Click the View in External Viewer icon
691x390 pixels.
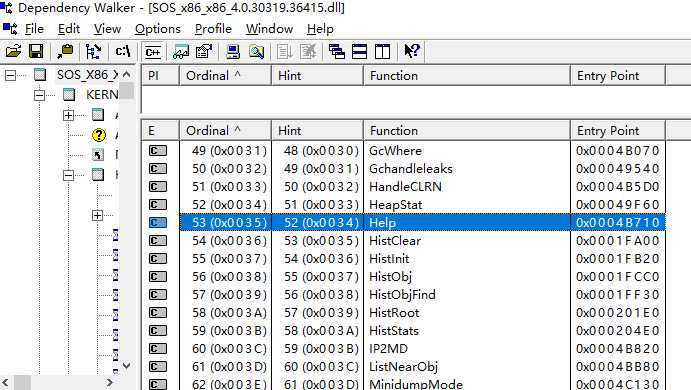point(181,52)
